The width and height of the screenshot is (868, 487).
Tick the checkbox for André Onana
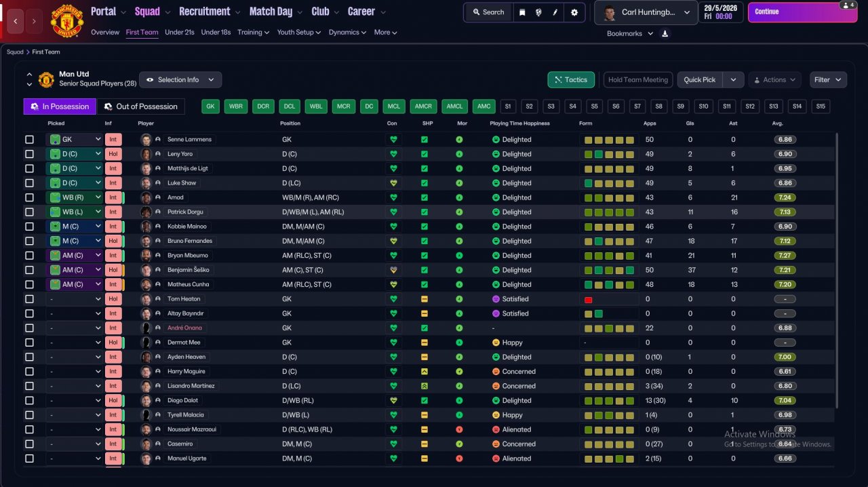click(x=29, y=328)
